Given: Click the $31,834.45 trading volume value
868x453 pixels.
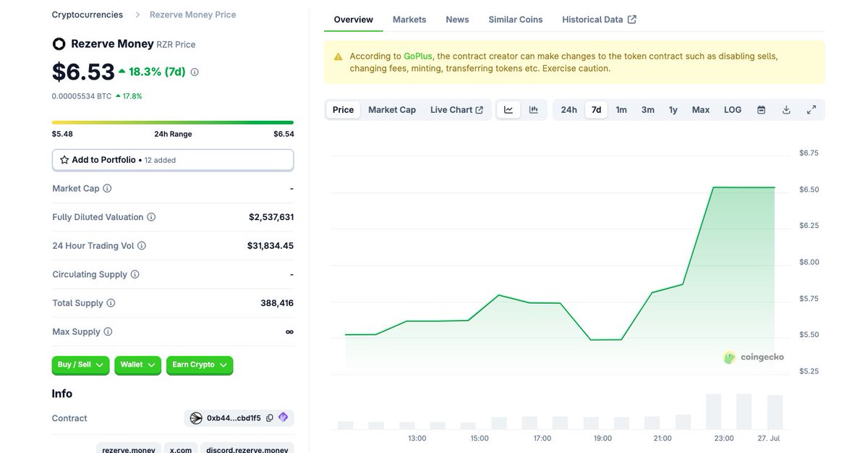Looking at the screenshot, I should (271, 246).
